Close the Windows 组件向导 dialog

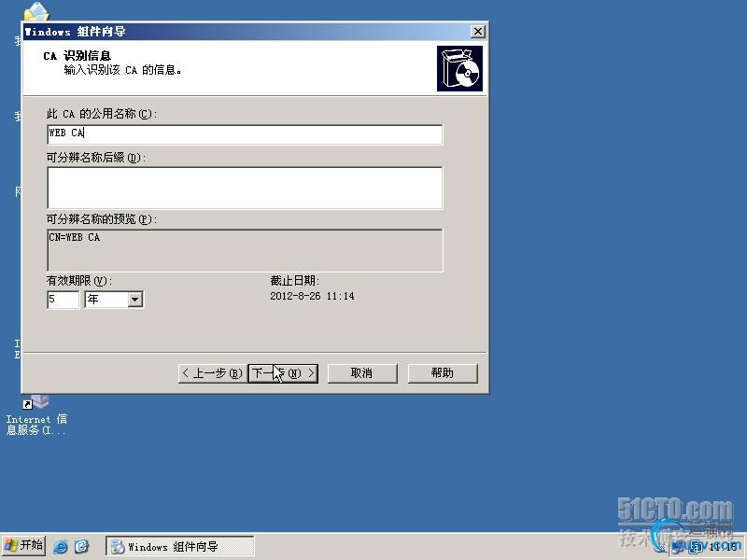point(477,32)
